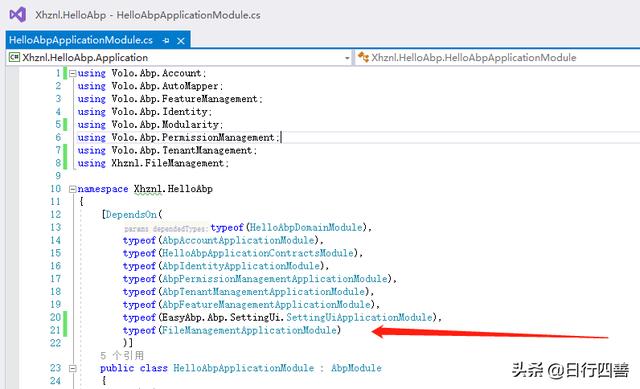Click the 'AbpModule' base class name
640x389 pixels.
[x=356, y=368]
